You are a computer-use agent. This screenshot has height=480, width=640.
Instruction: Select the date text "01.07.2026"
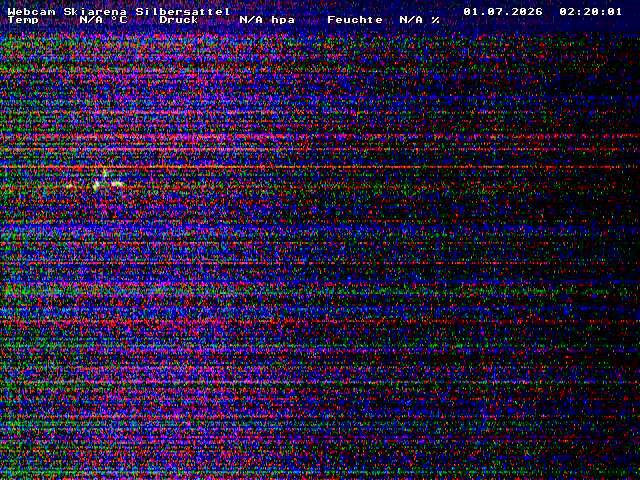point(503,11)
